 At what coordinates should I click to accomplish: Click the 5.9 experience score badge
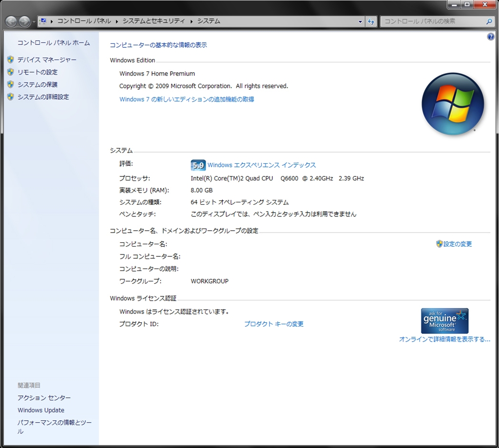pos(198,165)
